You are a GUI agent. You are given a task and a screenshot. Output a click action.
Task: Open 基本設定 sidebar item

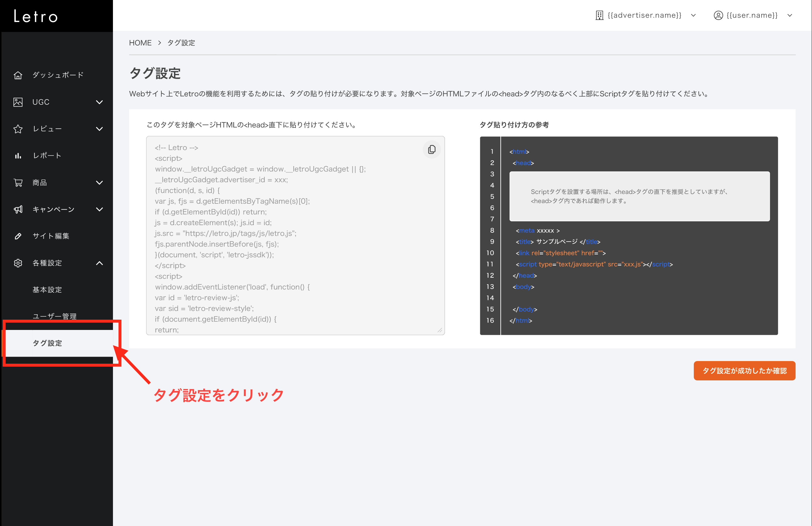pyautogui.click(x=48, y=289)
